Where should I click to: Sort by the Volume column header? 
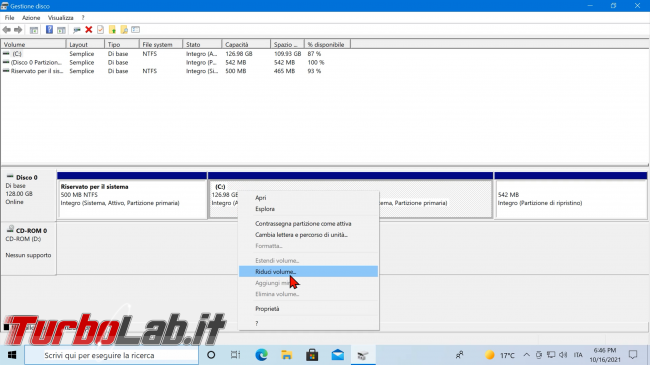coord(33,44)
